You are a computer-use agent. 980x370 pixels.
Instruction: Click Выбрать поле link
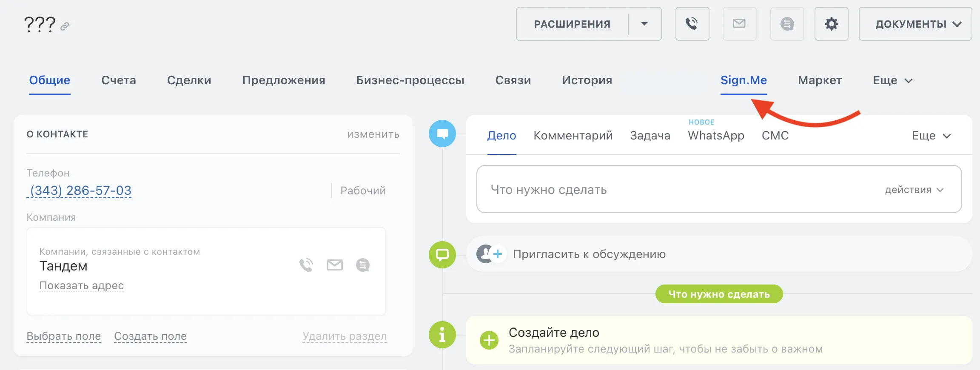click(64, 336)
